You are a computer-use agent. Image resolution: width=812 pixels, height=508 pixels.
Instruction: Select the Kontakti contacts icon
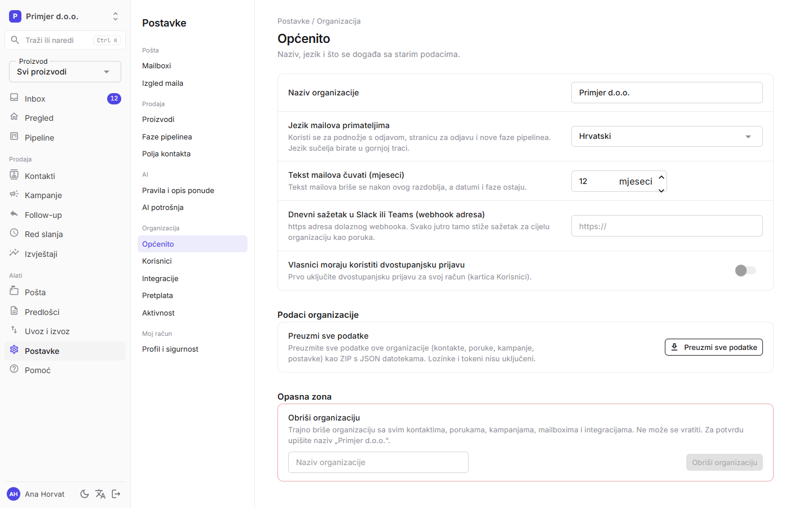click(14, 175)
